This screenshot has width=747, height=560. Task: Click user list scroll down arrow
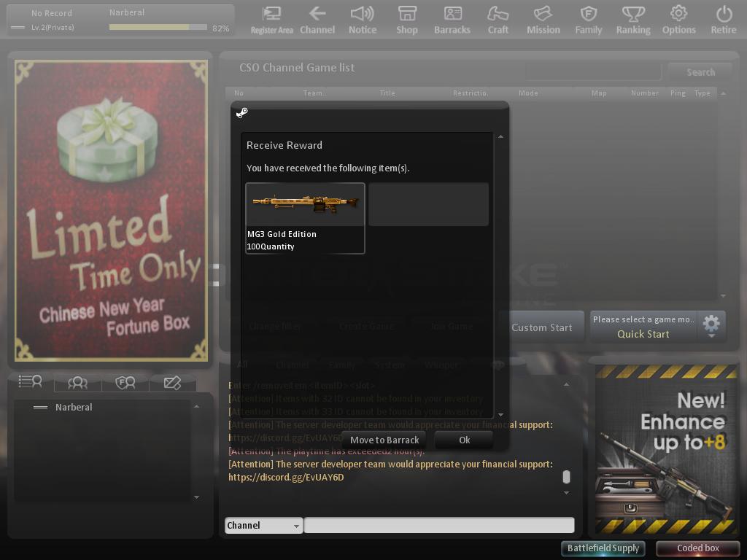click(196, 497)
